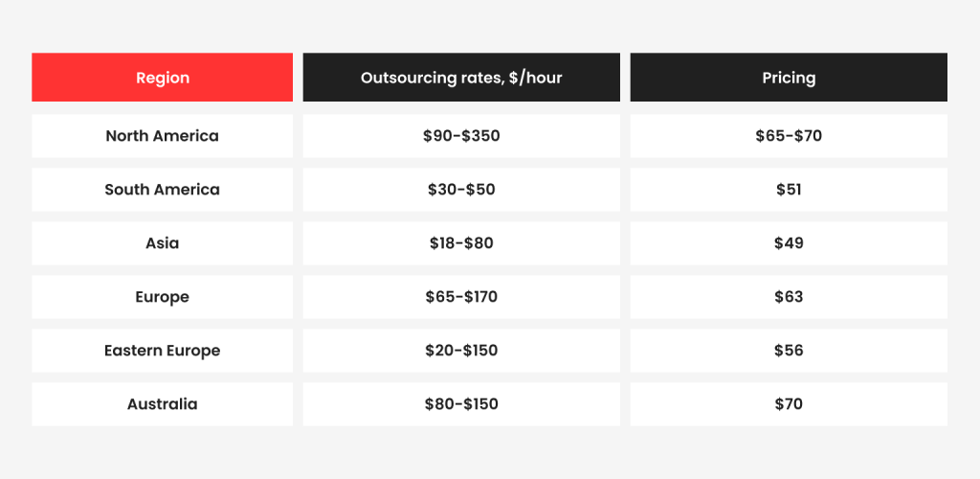This screenshot has height=479, width=980.
Task: Select the $49 pricing cell
Action: (x=789, y=243)
